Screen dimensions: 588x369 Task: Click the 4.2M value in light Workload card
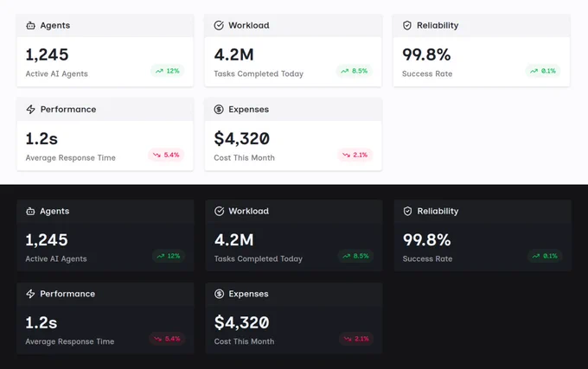click(x=234, y=54)
